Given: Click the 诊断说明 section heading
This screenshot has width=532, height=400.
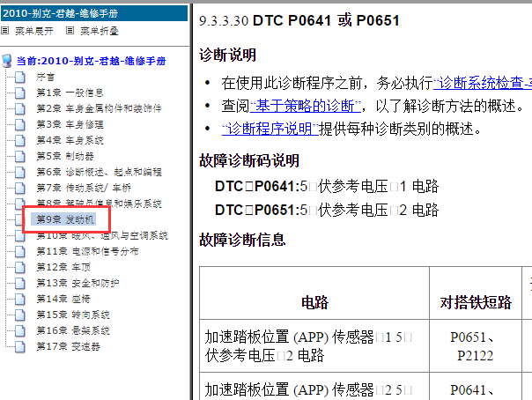Looking at the screenshot, I should coord(227,55).
